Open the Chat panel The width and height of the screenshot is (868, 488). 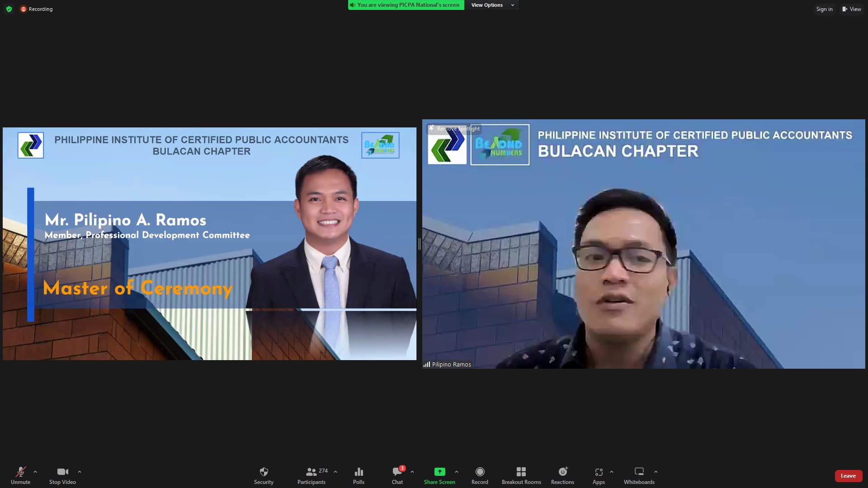click(397, 475)
